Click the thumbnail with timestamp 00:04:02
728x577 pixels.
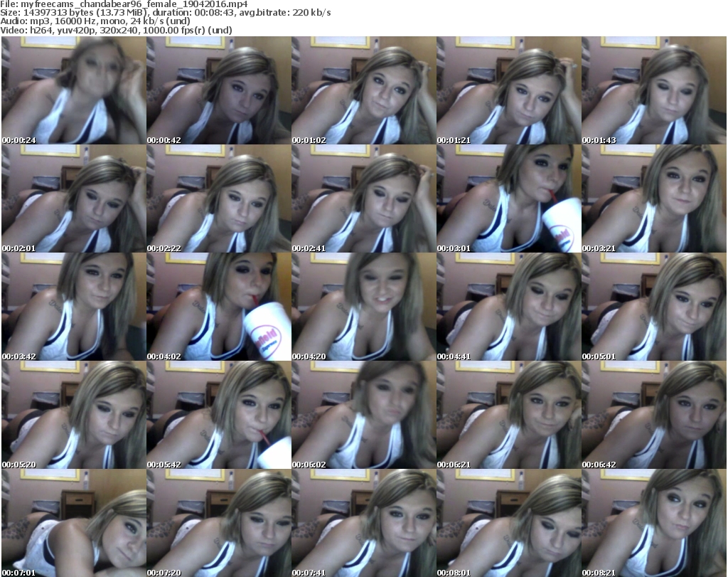219,307
